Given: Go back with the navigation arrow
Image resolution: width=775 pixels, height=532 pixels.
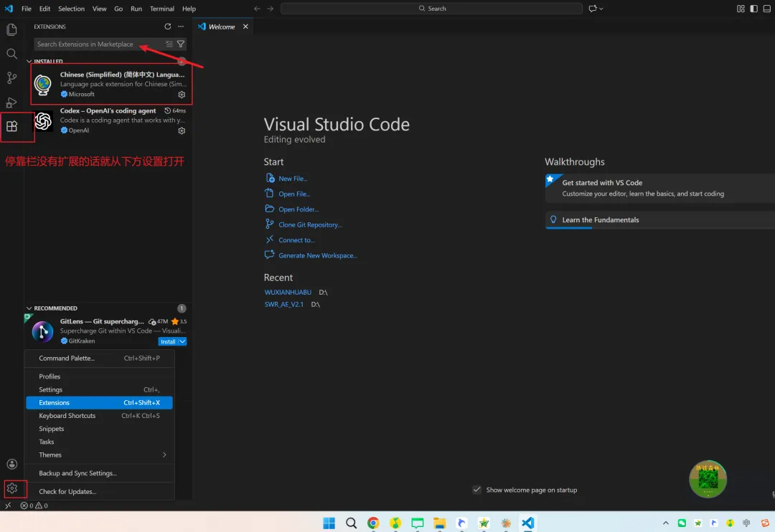Looking at the screenshot, I should (x=257, y=9).
